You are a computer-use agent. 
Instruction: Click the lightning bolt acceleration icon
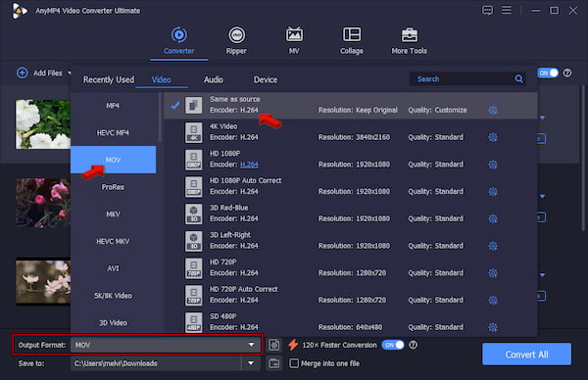coord(293,345)
